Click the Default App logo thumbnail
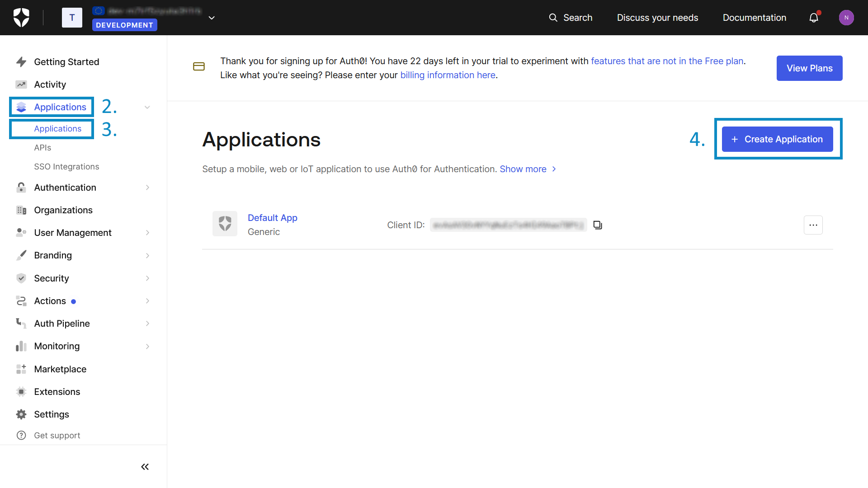Viewport: 868px width, 488px height. (225, 224)
